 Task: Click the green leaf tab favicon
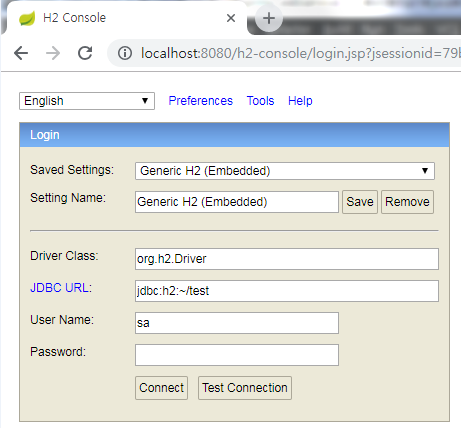[x=27, y=18]
